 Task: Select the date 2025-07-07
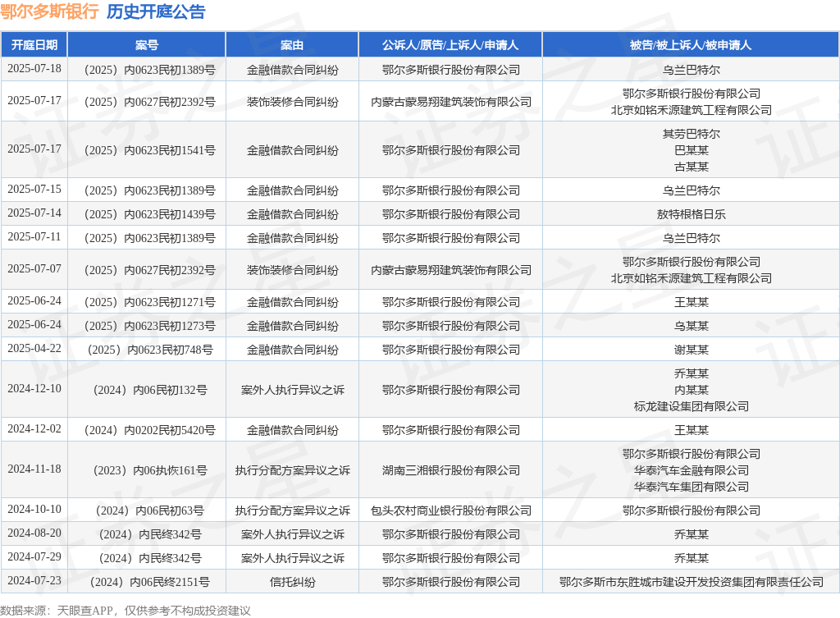coord(34,269)
